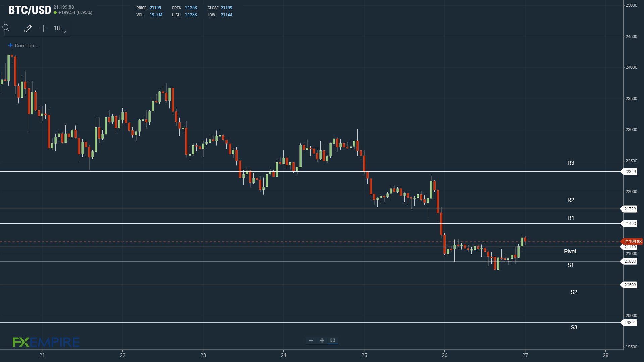Screen dimensions: 644x362
Task: Select the HIGH value 21283
Action: click(191, 15)
